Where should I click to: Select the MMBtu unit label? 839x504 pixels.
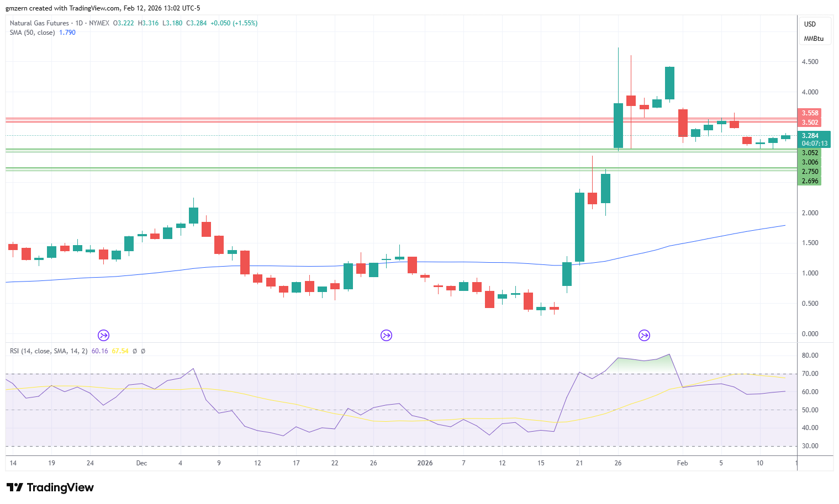814,39
